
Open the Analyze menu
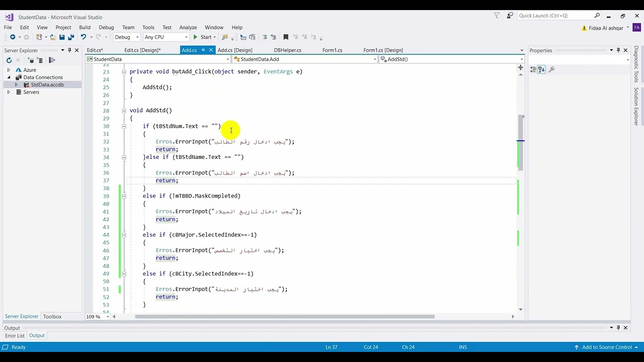[188, 27]
